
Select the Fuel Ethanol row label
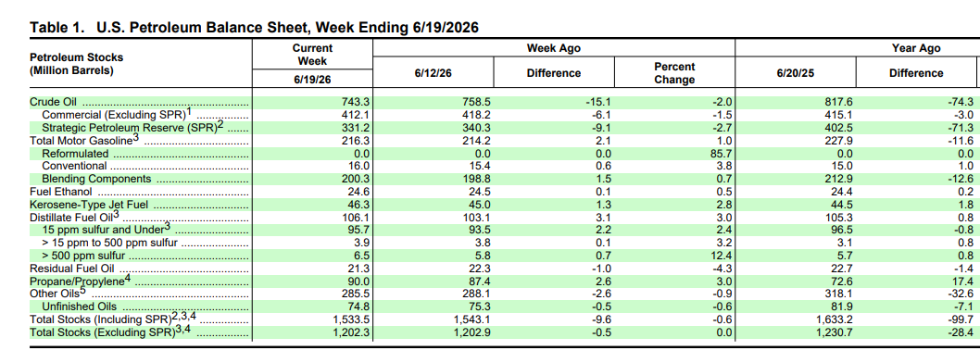click(x=61, y=191)
